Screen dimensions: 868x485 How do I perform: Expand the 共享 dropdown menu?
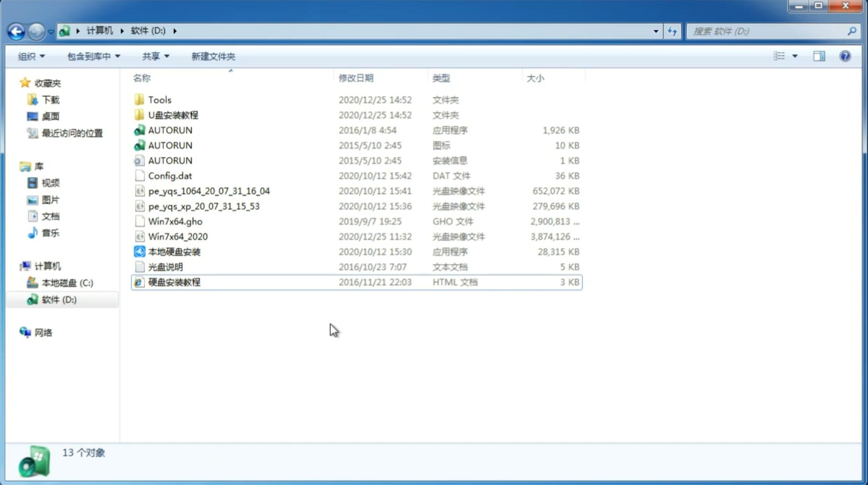(153, 56)
